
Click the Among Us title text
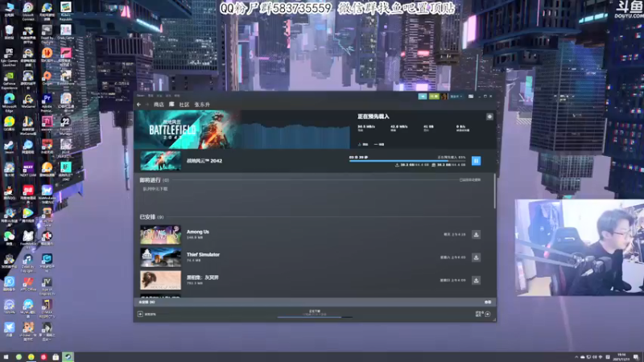(x=197, y=232)
